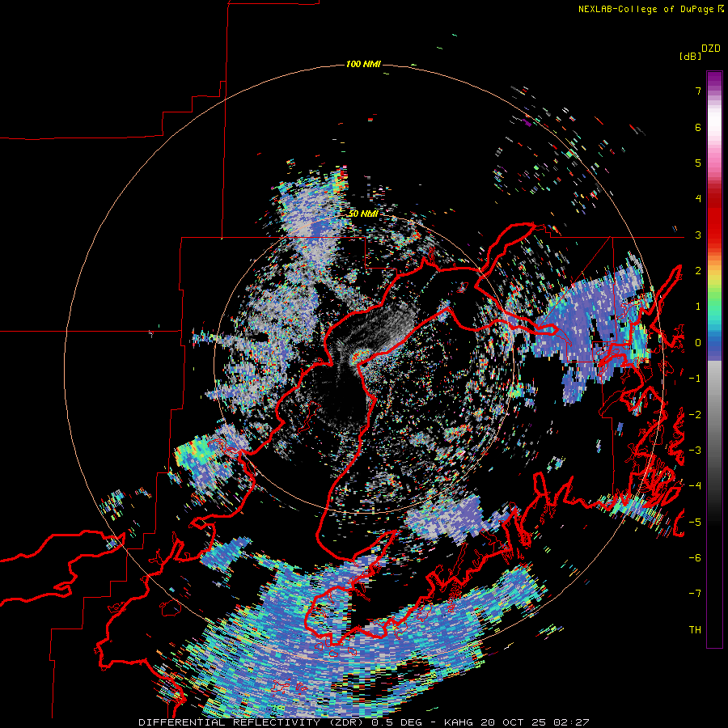This screenshot has width=728, height=728.
Task: Click the 6 value on the color scale
Action: coord(698,127)
